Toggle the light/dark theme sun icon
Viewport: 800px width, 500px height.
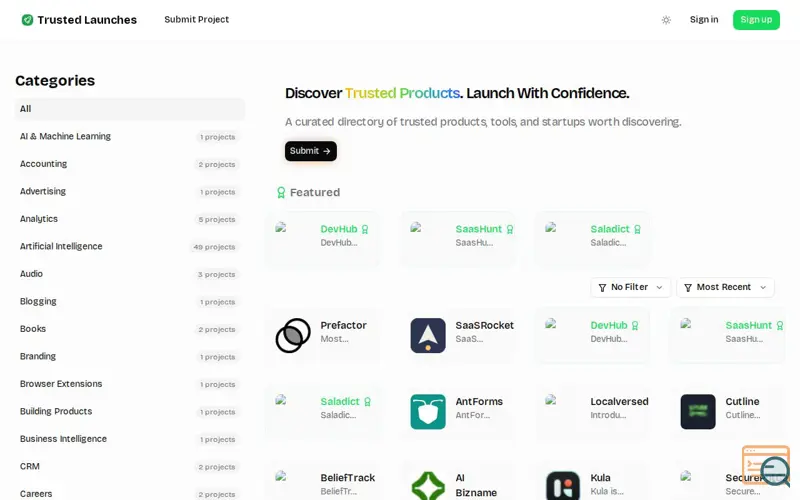[x=666, y=20]
